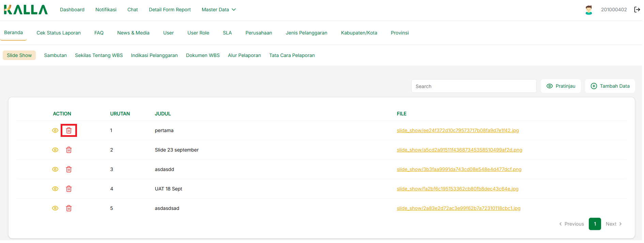Open the file link for 'UAT 18 Sept'
Image resolution: width=644 pixels, height=243 pixels.
[x=457, y=189]
